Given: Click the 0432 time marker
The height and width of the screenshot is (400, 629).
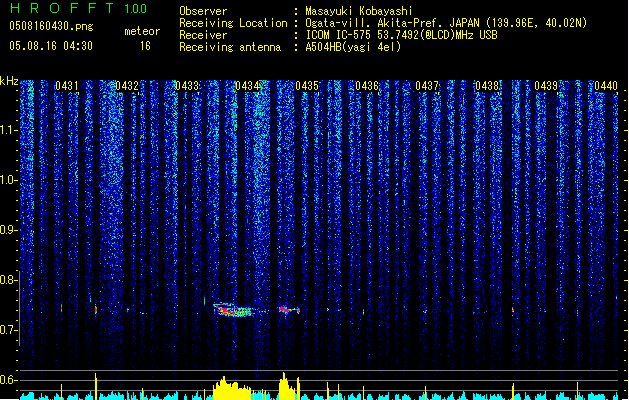Looking at the screenshot, I should pos(127,86).
